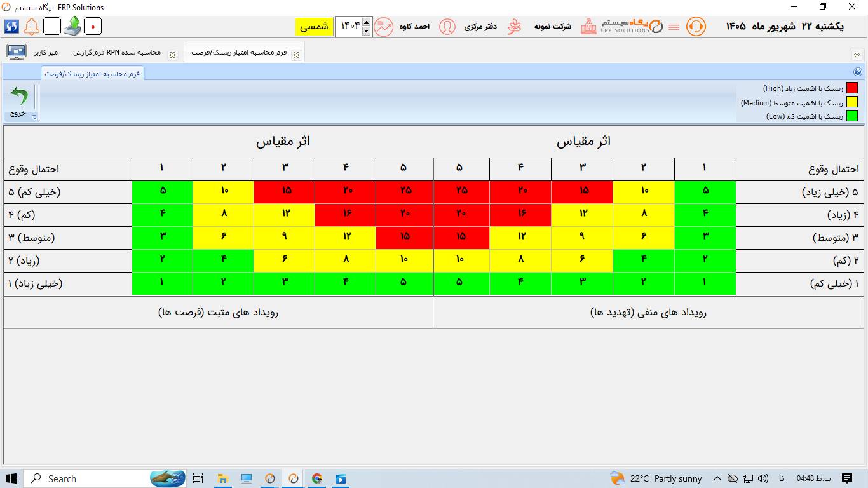The width and height of the screenshot is (868, 488).
Task: Open the orange notification bell
Action: coord(31,27)
